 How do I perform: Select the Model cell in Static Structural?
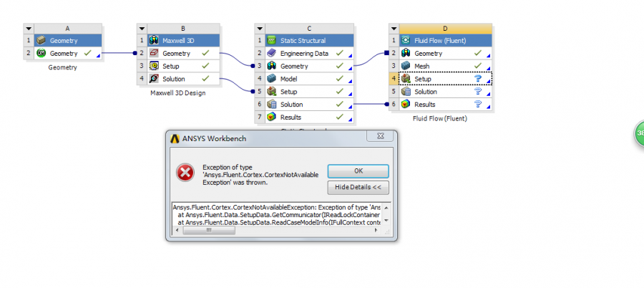[309, 79]
